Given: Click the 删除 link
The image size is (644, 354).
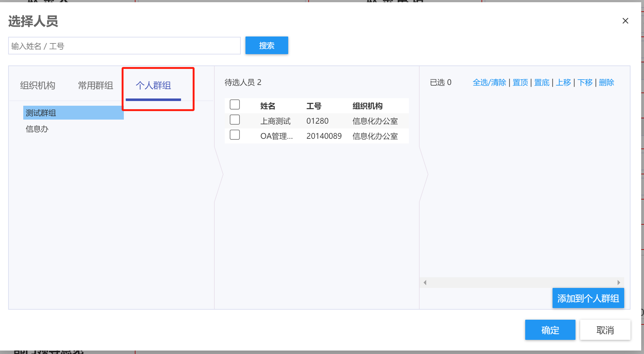Looking at the screenshot, I should click(606, 82).
